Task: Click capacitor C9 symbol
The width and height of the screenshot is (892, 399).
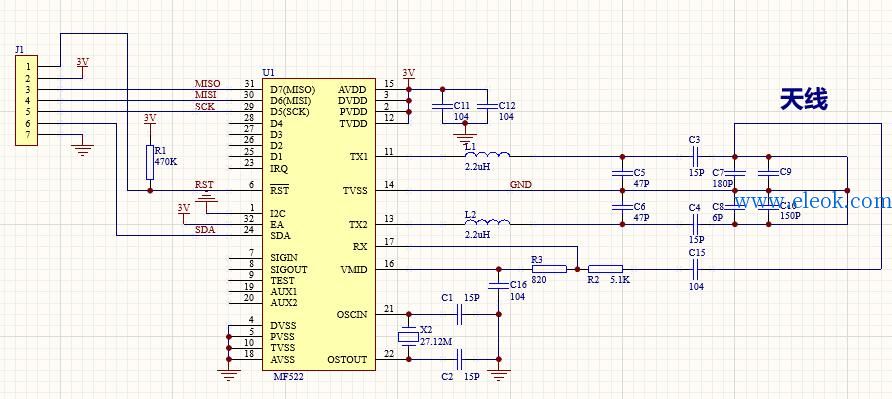Action: 768,174
